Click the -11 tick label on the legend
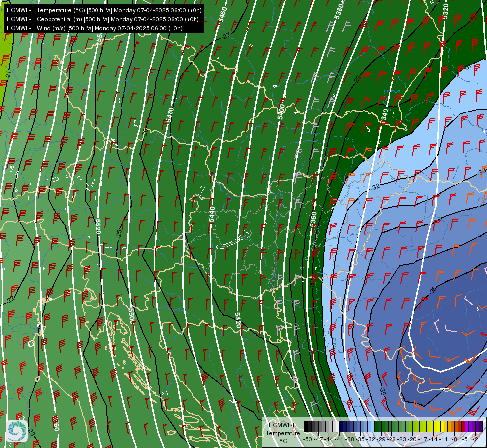The width and height of the screenshot is (487, 448). [x=444, y=439]
